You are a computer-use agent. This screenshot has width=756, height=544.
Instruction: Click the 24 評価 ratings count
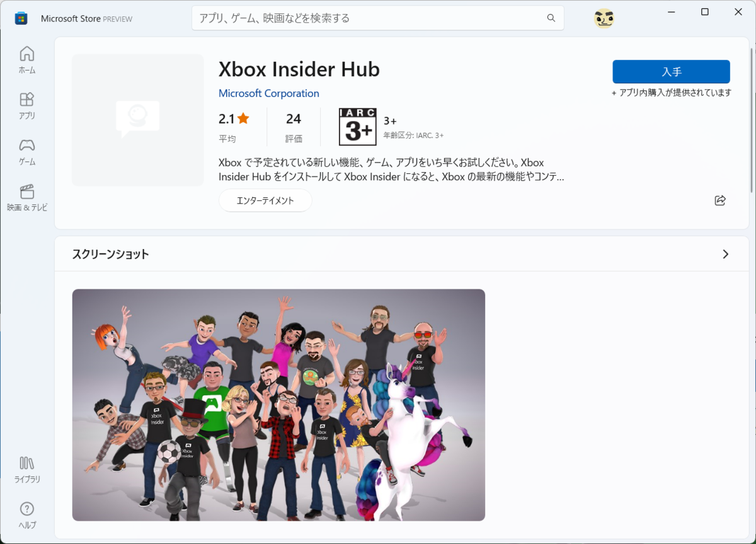pyautogui.click(x=294, y=127)
